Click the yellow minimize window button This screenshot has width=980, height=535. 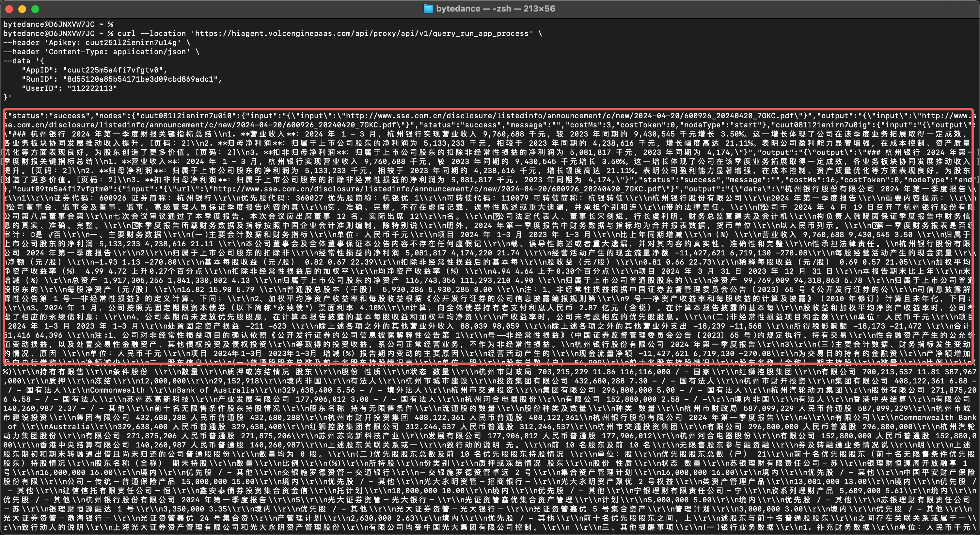pyautogui.click(x=23, y=9)
